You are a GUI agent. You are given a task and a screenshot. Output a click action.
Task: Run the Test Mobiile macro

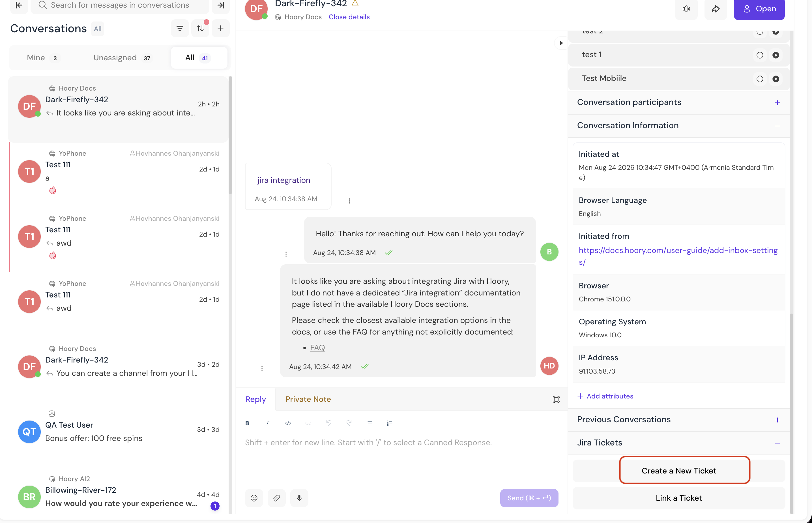tap(776, 79)
